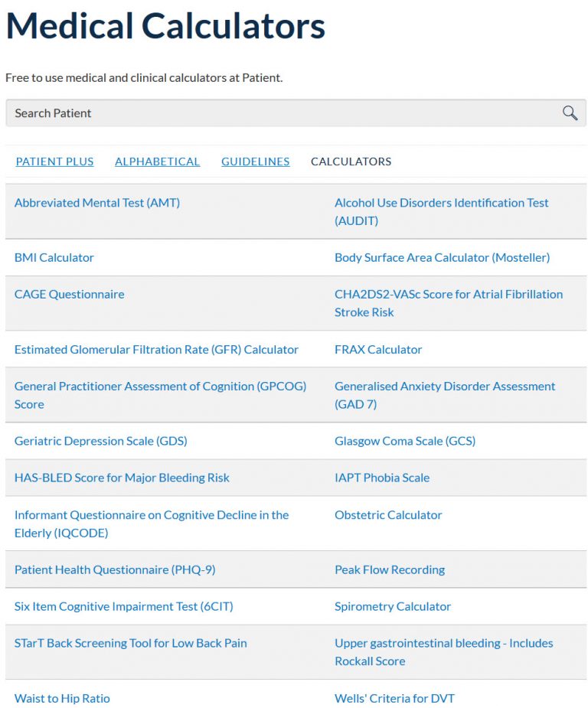The image size is (588, 708).
Task: Launch the Obstetric Calculator
Action: pyautogui.click(x=388, y=515)
